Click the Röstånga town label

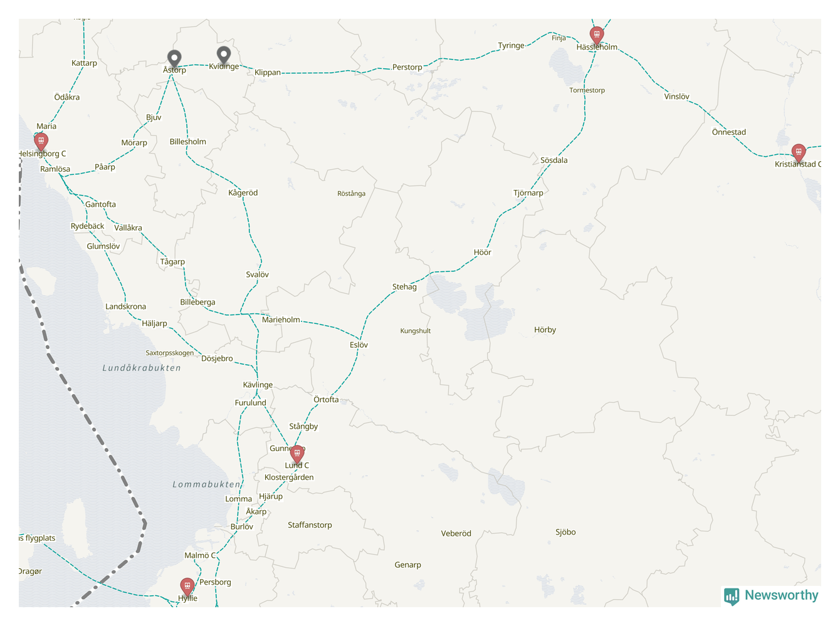[351, 194]
